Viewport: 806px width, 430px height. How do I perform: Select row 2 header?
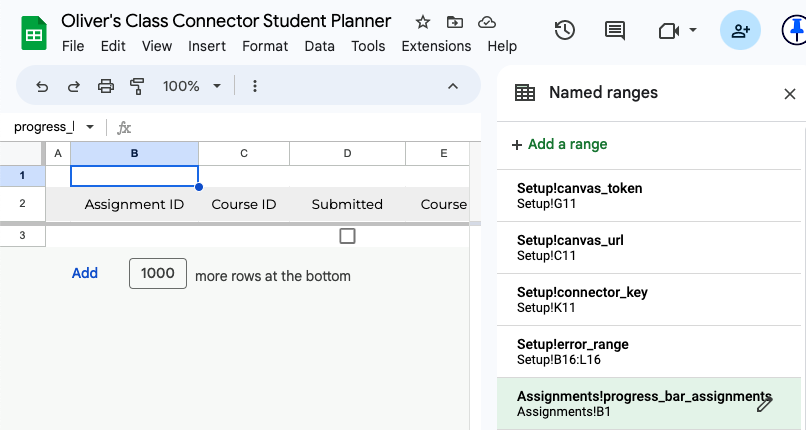(x=22, y=203)
